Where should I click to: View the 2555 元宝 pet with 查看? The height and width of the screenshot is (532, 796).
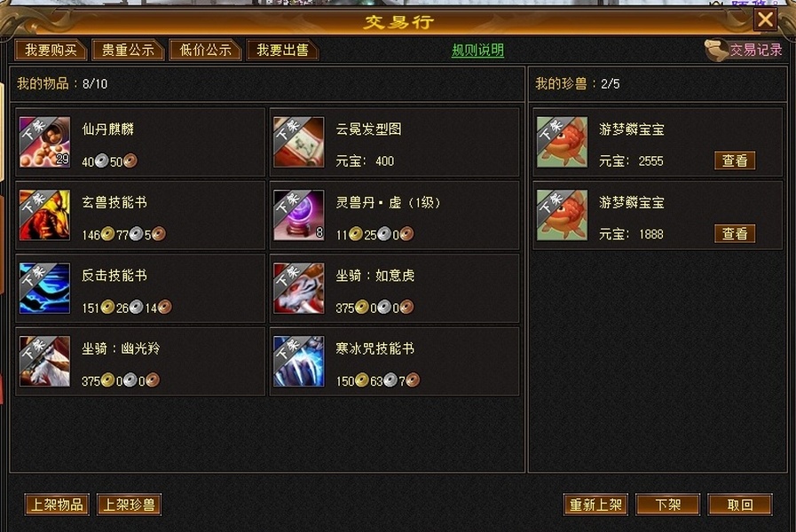tap(735, 160)
